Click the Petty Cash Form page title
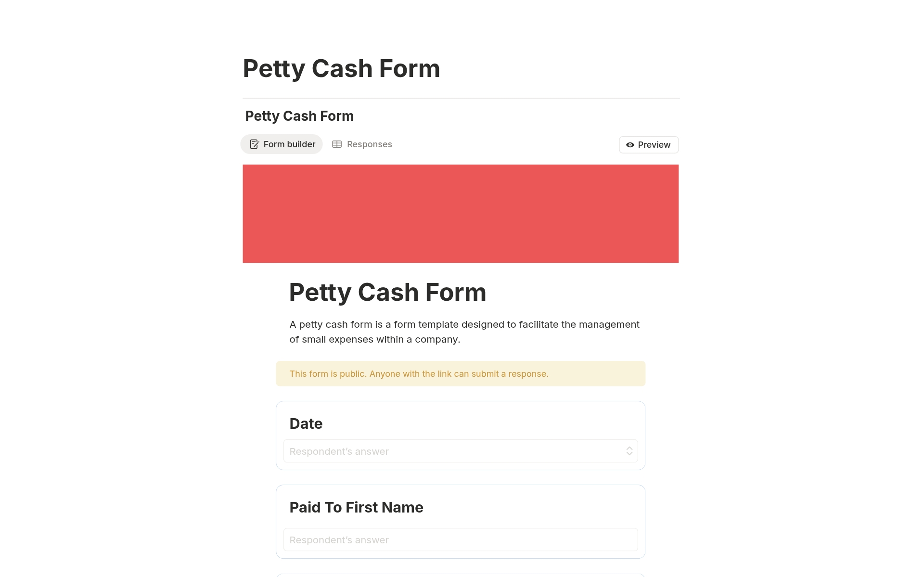924x577 pixels. tap(341, 68)
